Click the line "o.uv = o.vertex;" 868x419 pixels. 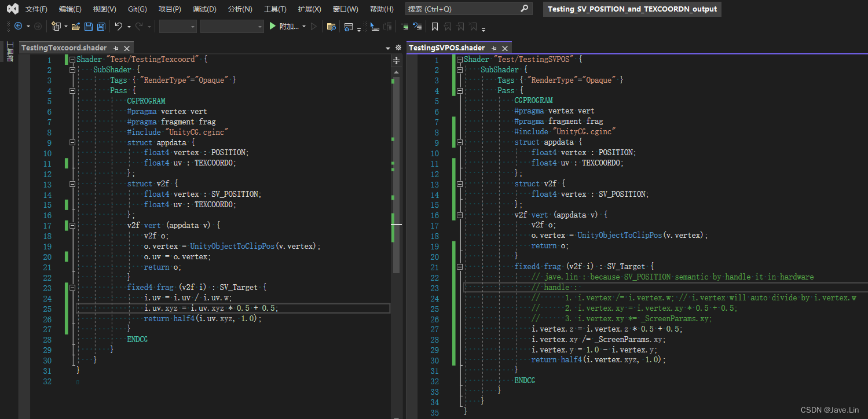pyautogui.click(x=177, y=256)
